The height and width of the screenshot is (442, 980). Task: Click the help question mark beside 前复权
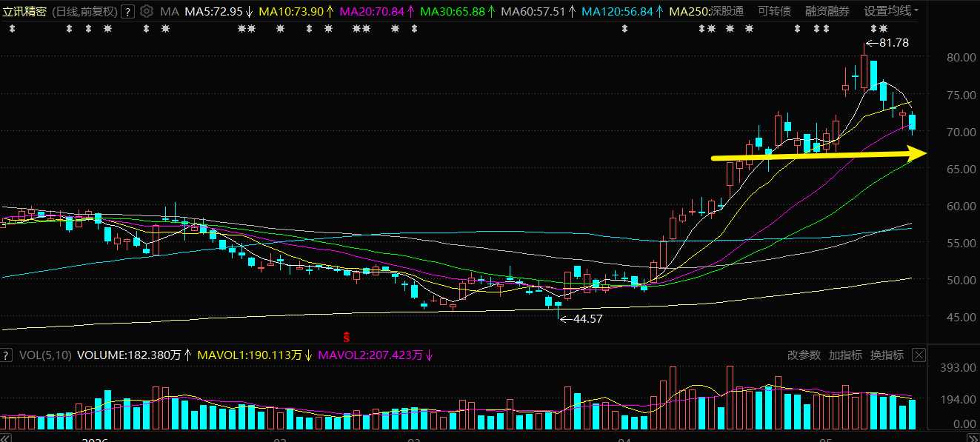(127, 11)
